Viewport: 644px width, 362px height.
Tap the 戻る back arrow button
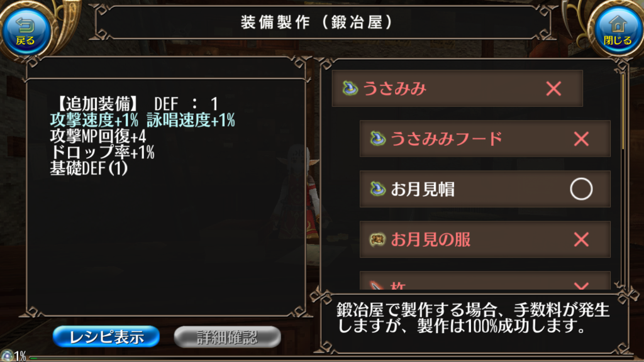26,32
